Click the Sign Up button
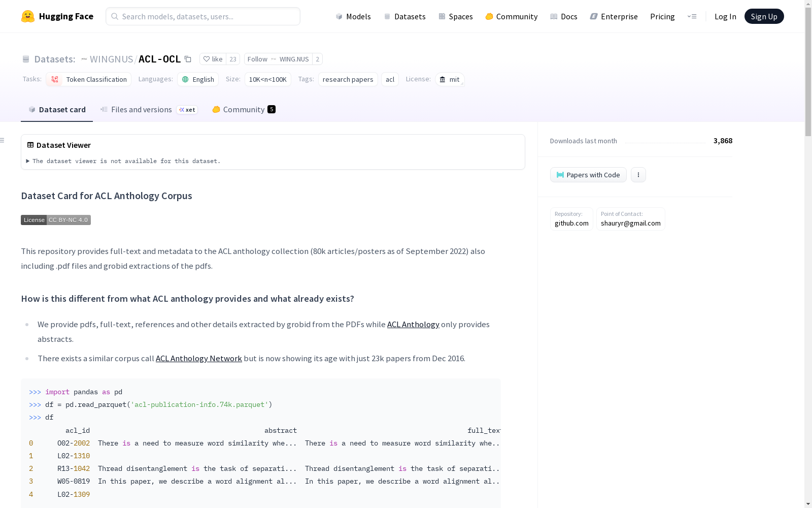812x508 pixels. 764,16
